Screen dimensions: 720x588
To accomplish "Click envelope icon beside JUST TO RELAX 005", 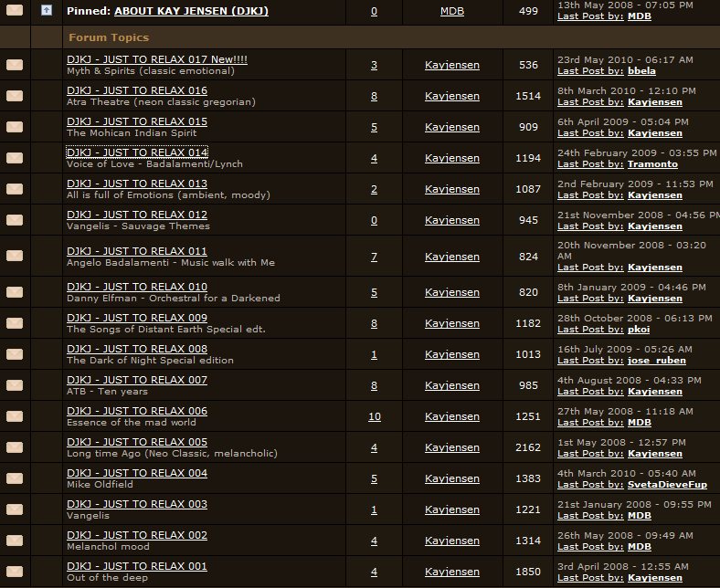I will click(x=15, y=447).
